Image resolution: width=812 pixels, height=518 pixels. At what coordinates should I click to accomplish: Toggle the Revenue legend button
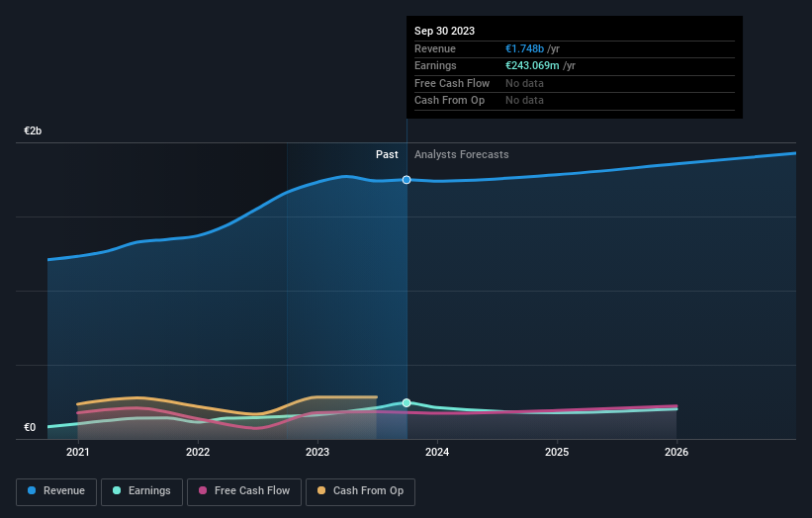coord(56,491)
